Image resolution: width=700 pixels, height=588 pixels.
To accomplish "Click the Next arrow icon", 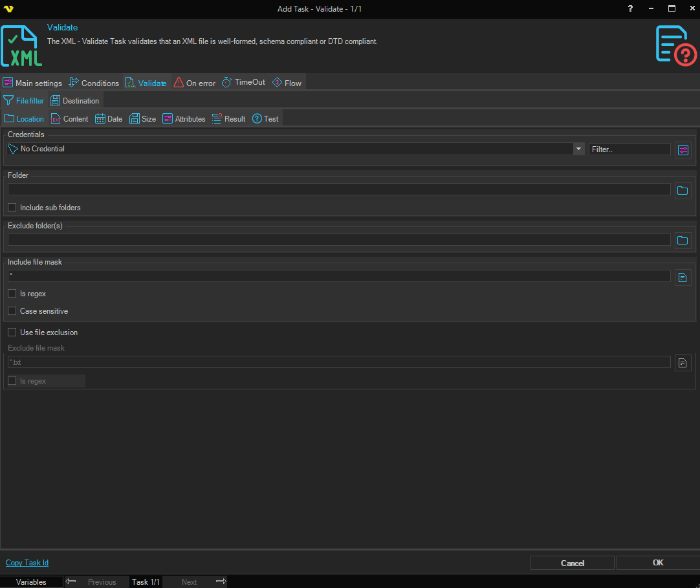I will point(221,582).
